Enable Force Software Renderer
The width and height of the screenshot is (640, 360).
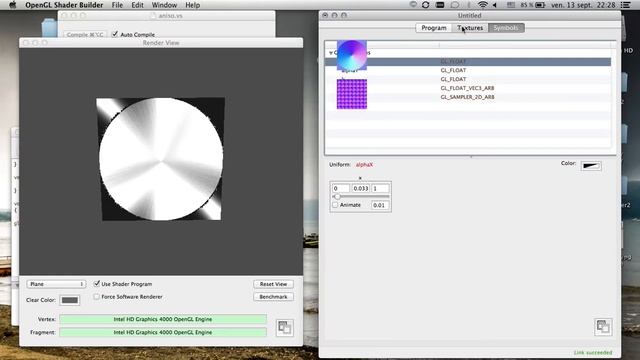coord(97,296)
